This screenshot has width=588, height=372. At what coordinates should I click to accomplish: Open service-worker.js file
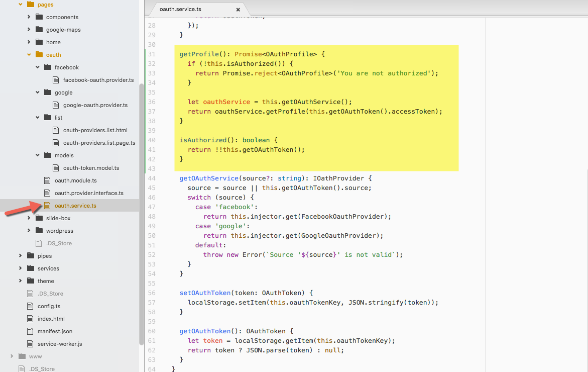click(60, 344)
